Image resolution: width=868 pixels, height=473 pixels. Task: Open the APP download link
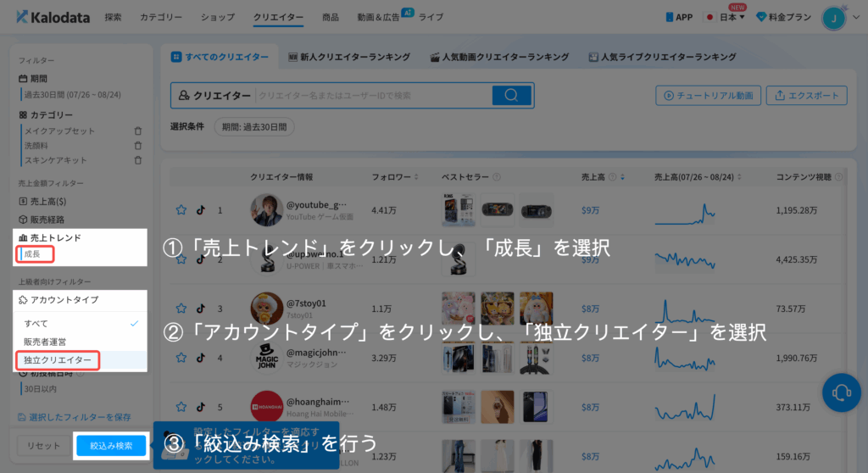pyautogui.click(x=679, y=17)
